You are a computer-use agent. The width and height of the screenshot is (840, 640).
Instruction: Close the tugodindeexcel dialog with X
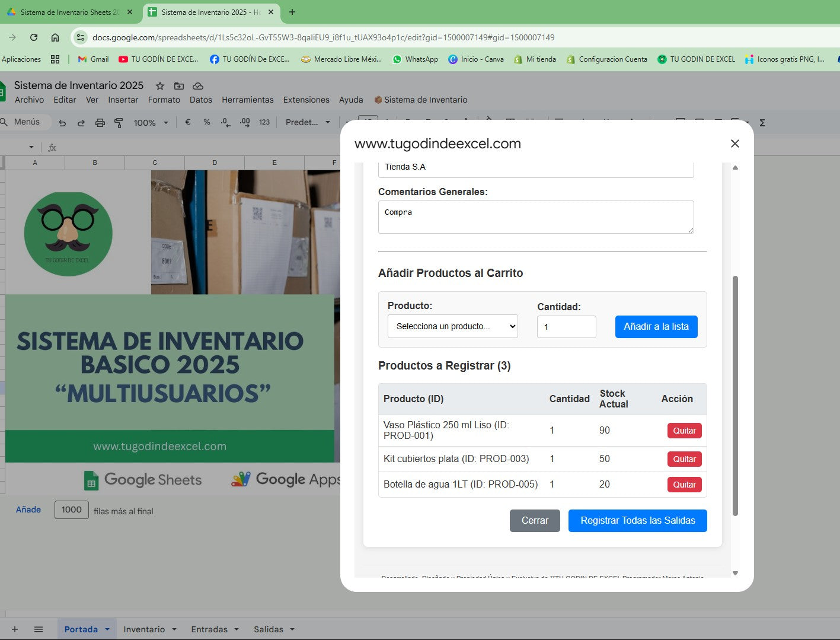[735, 144]
